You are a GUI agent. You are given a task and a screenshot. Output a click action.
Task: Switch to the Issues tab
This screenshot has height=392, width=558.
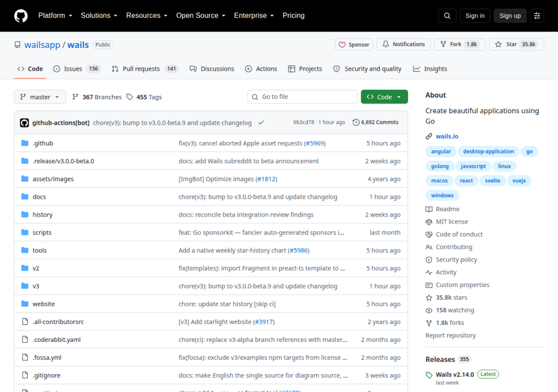pyautogui.click(x=76, y=69)
